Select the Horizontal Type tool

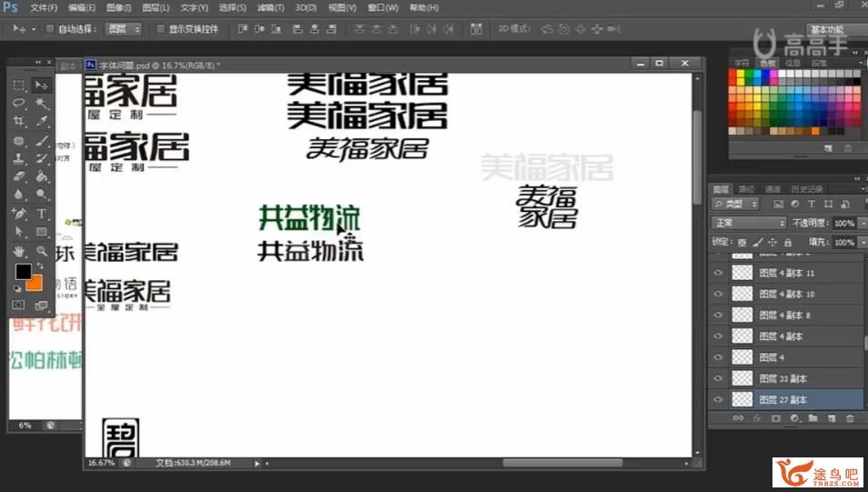click(42, 213)
